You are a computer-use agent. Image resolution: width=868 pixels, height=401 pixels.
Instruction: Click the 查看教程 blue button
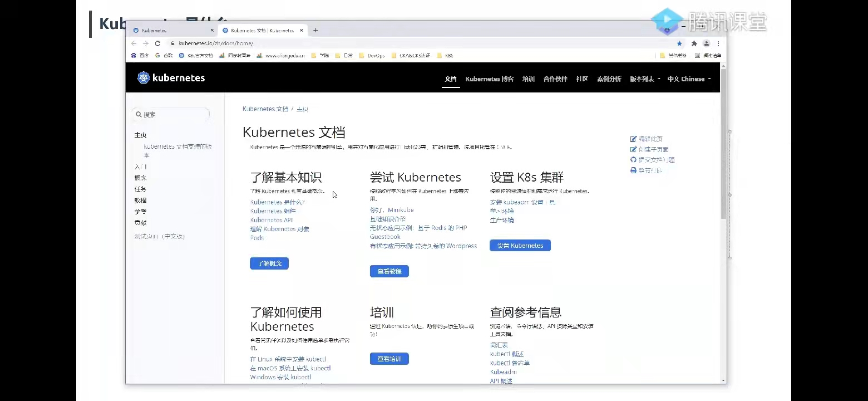coord(389,271)
